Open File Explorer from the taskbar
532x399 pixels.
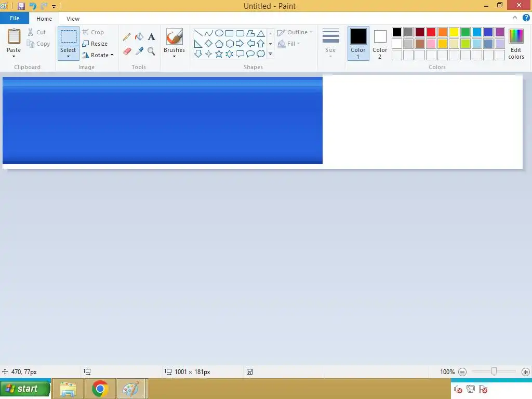tap(68, 389)
